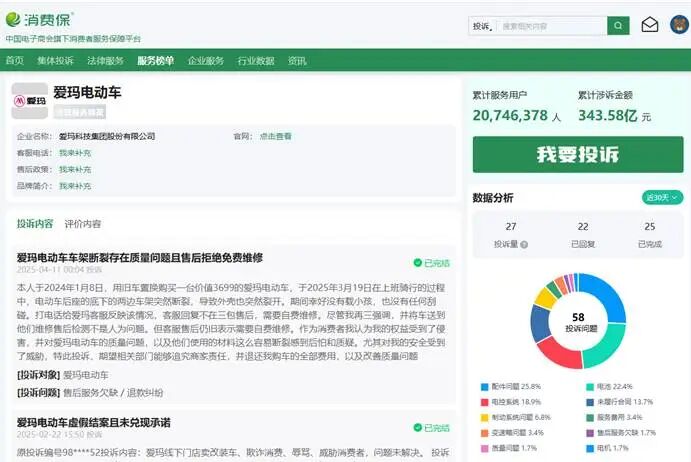The height and width of the screenshot is (462, 691).
Task: Click the 343.58亿 complaint amount figure
Action: coord(608,116)
